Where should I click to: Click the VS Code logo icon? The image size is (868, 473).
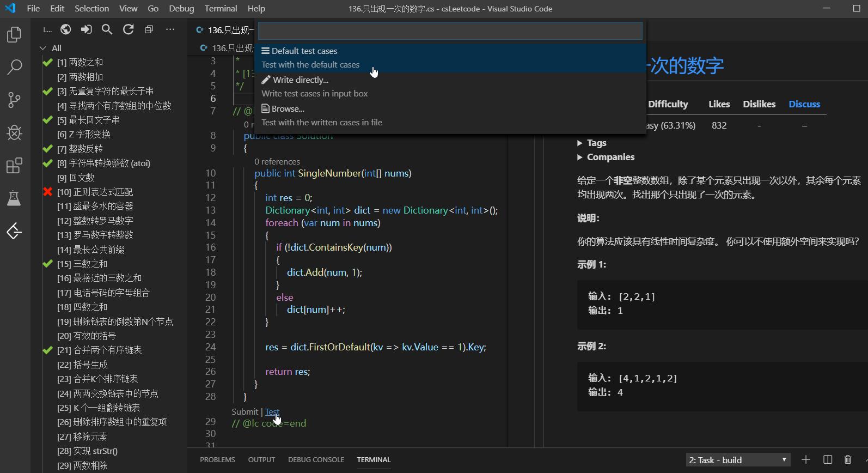(x=10, y=8)
